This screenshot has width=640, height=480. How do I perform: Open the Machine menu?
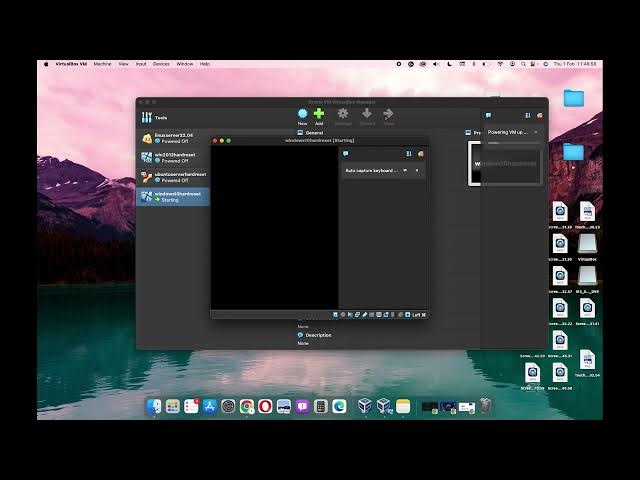point(102,64)
